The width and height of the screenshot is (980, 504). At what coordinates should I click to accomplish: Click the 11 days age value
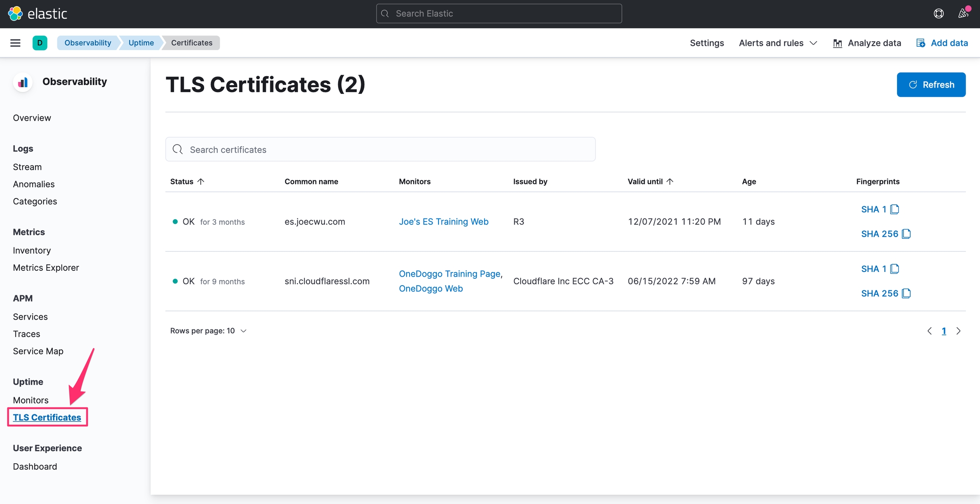758,222
